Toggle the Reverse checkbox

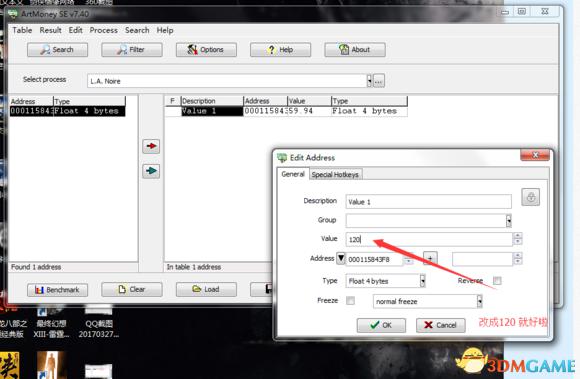(497, 281)
